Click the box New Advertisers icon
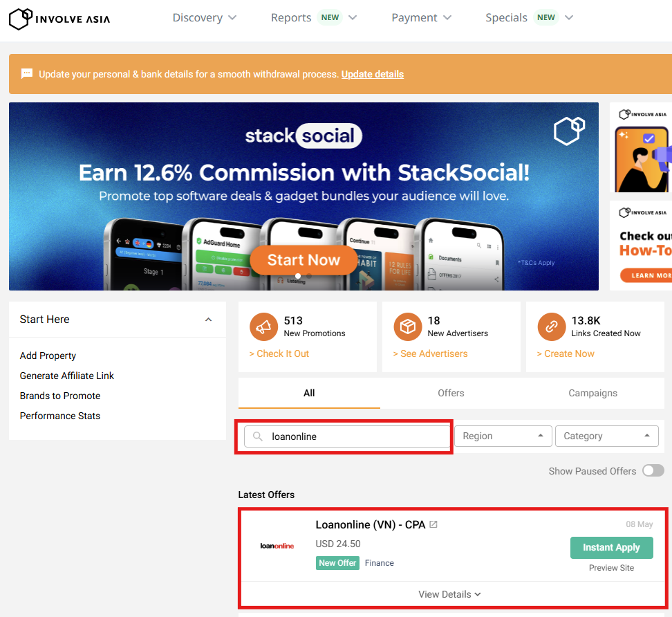The image size is (672, 617). coord(407,327)
